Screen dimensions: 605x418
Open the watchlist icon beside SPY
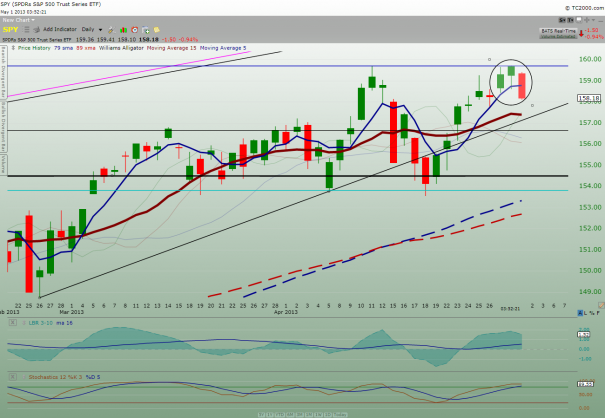[27, 30]
